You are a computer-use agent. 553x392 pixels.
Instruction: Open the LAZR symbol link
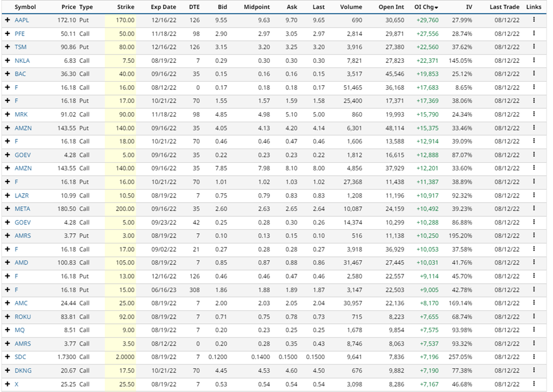(22, 196)
